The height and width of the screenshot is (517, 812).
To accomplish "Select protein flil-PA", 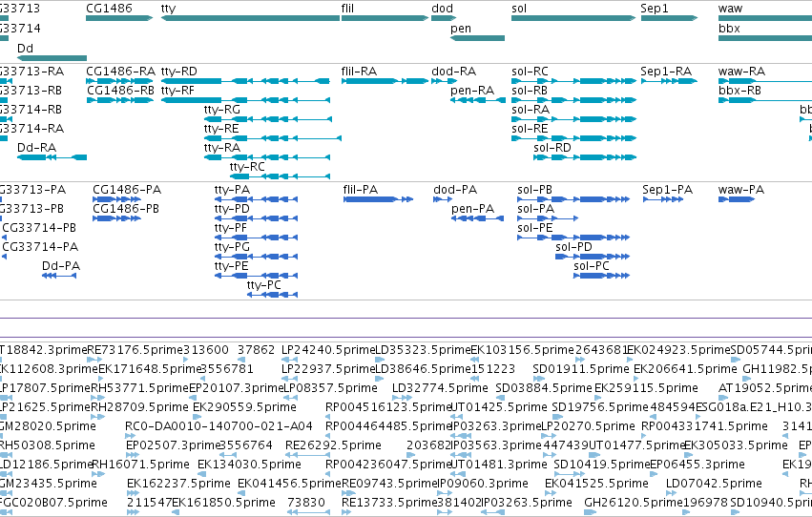I will [x=378, y=199].
